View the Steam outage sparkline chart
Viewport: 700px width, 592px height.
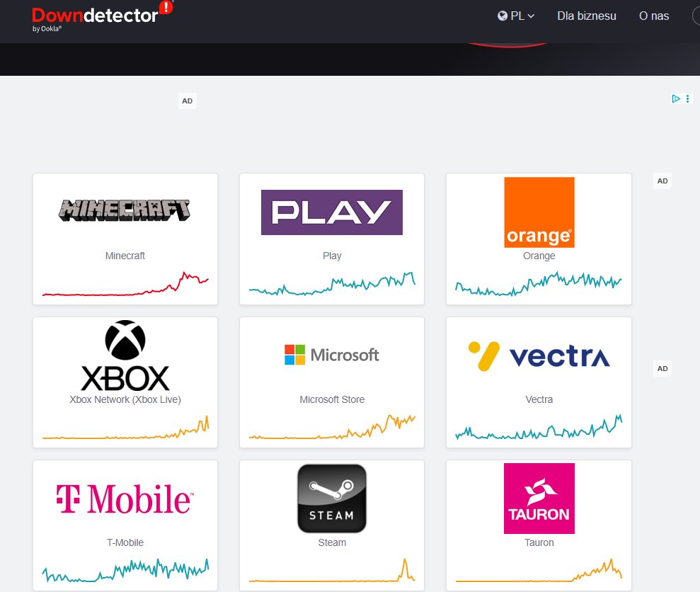(332, 570)
